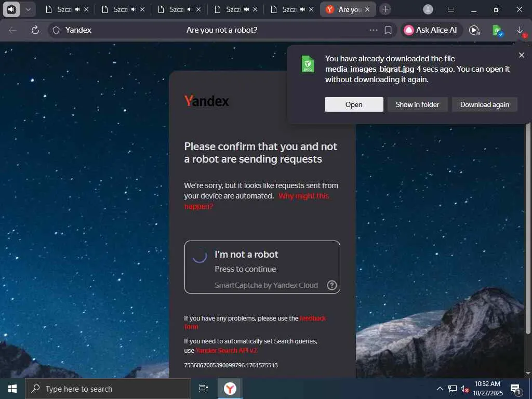Check the I'm not a robot box
The width and height of the screenshot is (532, 399).
(x=199, y=256)
